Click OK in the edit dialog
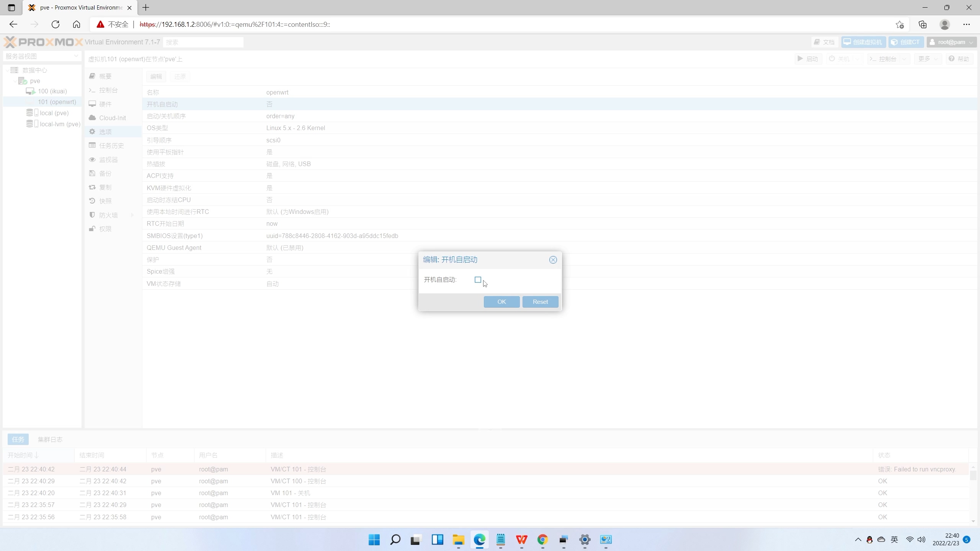 pos(501,302)
